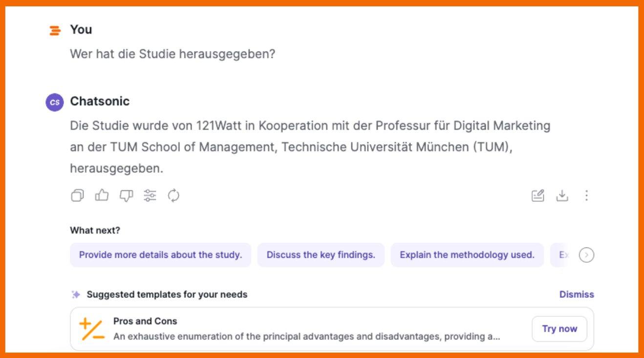
Task: Dismiss the suggested templates section
Action: tap(577, 294)
